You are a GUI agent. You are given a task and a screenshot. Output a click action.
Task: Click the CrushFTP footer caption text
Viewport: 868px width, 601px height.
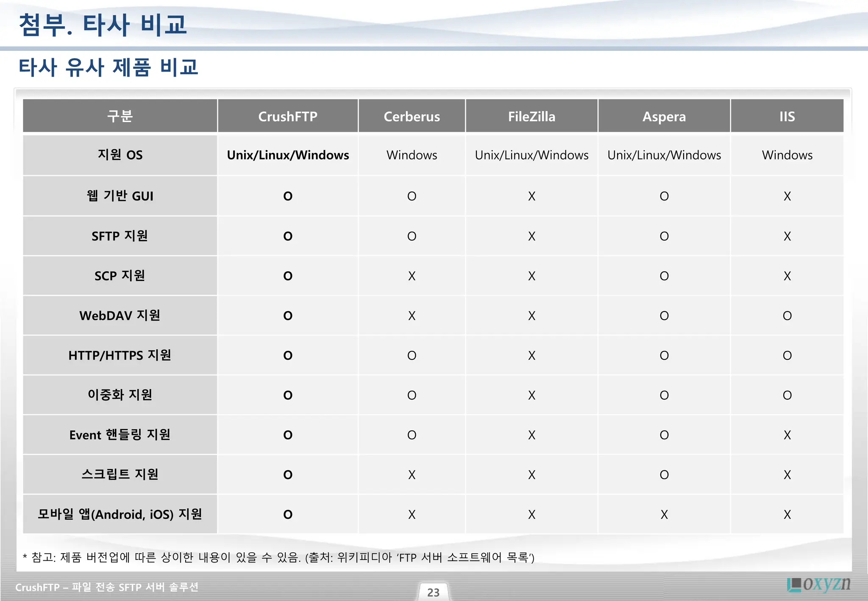107,587
